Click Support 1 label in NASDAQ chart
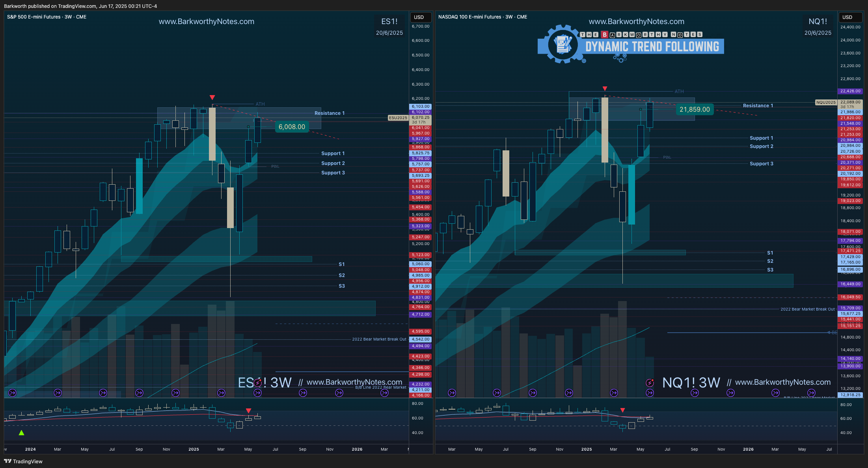Image resolution: width=868 pixels, height=468 pixels. pos(762,138)
